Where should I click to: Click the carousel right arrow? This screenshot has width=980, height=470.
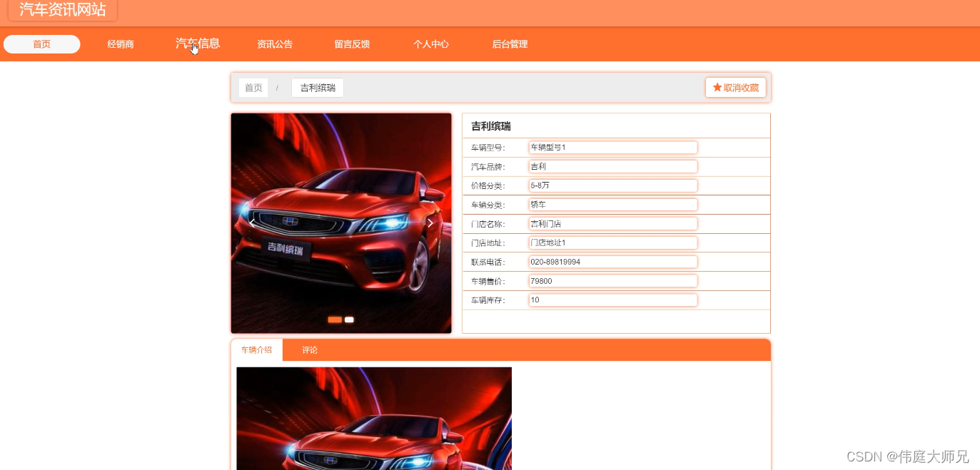point(430,222)
